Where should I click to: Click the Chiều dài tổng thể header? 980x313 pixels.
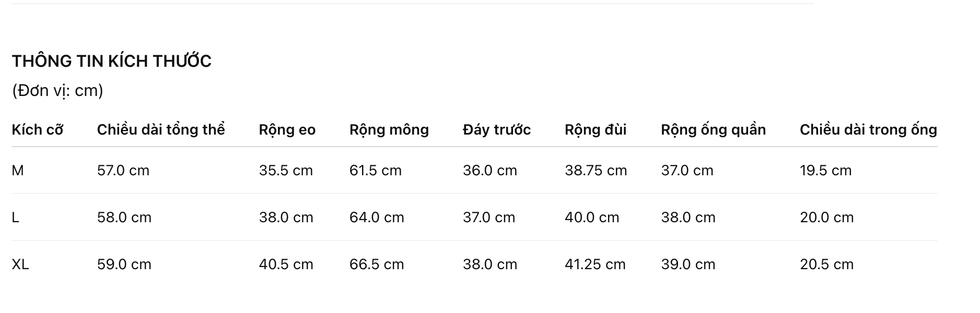(x=161, y=129)
